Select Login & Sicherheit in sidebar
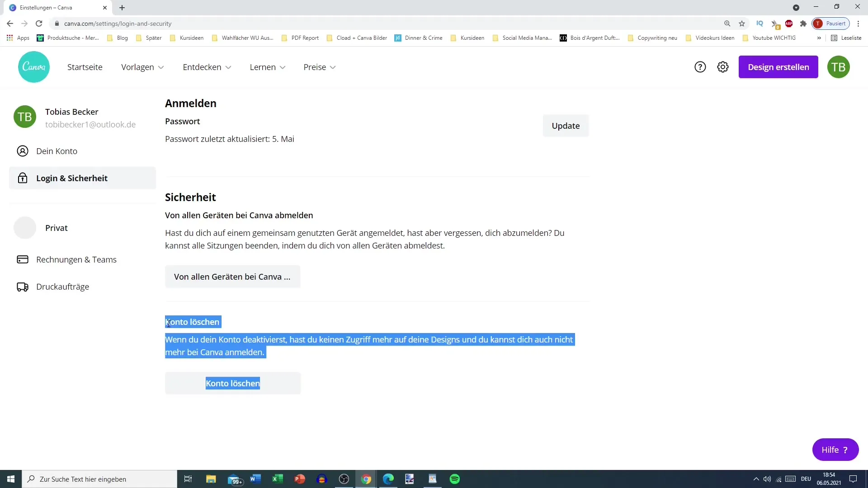This screenshot has width=868, height=488. (82, 178)
